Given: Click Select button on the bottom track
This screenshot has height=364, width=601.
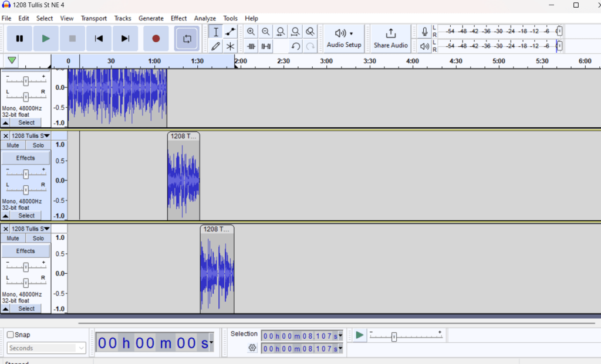Looking at the screenshot, I should pyautogui.click(x=26, y=309).
